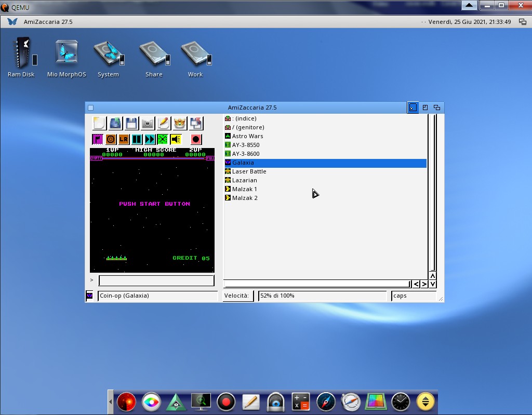Viewport: 532px width, 415px height.
Task: Toggle fast-forward turbo mode
Action: (150, 139)
